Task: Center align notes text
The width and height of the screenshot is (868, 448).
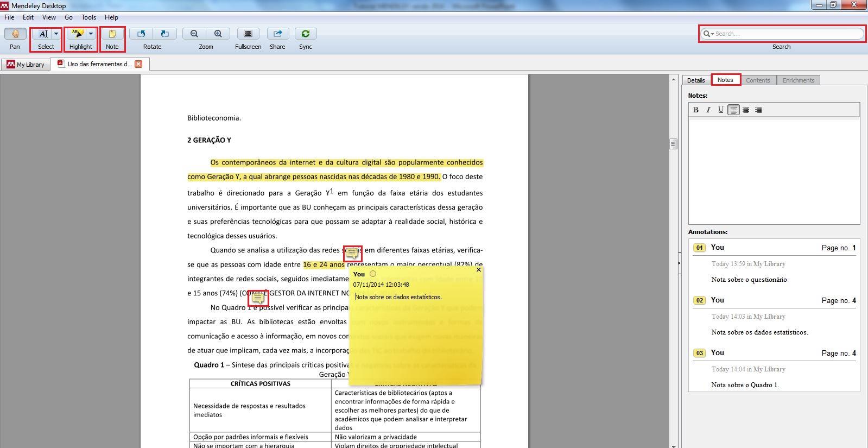Action: coord(746,110)
